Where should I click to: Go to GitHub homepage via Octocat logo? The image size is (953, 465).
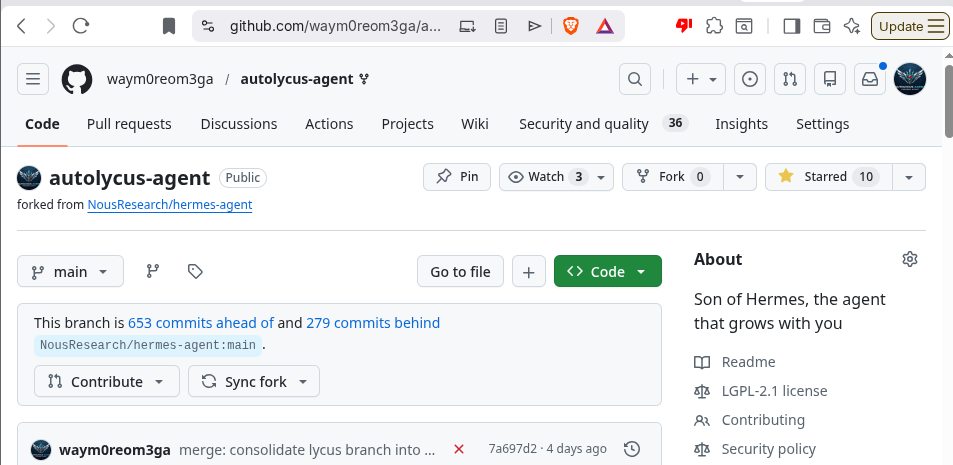[77, 79]
